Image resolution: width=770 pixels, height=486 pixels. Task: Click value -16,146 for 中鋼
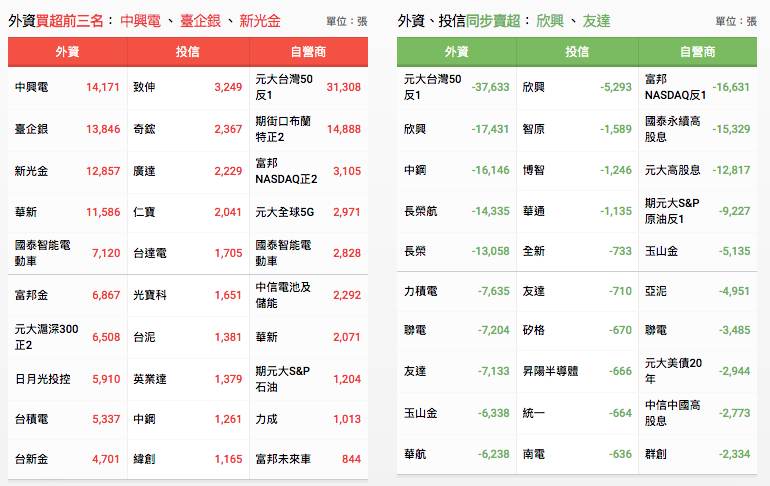pos(491,170)
